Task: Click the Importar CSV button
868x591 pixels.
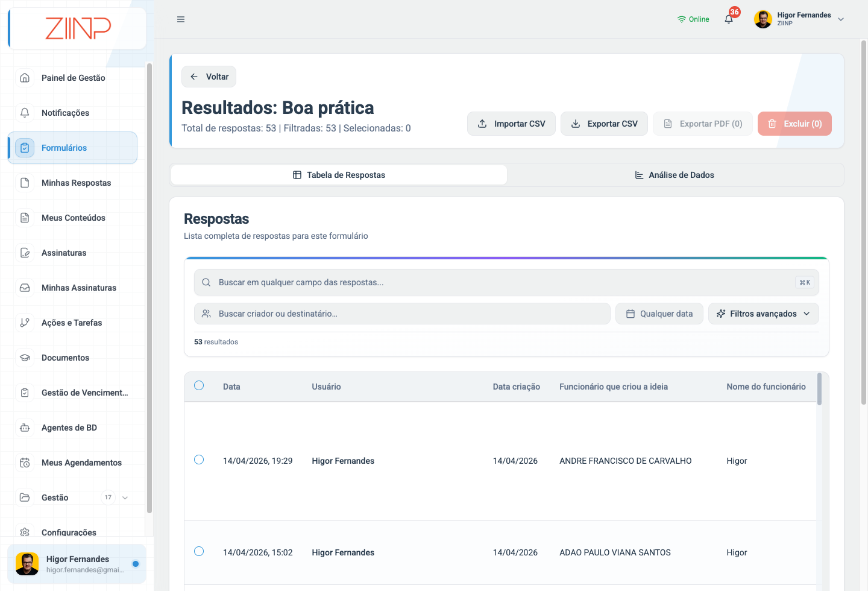Action: point(511,124)
